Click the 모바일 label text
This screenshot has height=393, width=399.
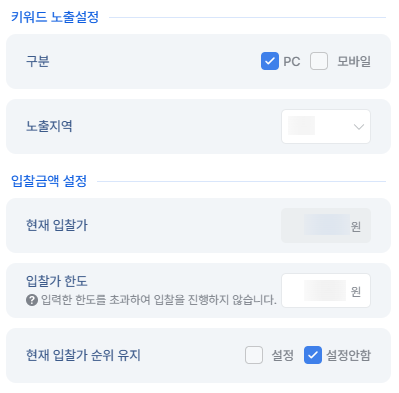(354, 61)
